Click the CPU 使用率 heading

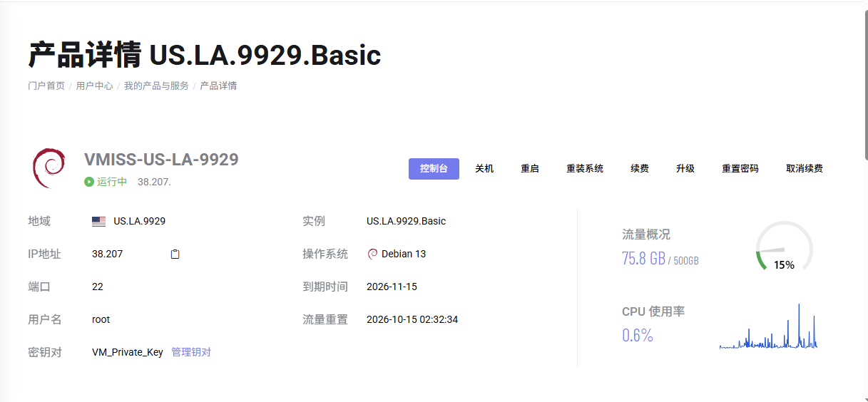(653, 311)
